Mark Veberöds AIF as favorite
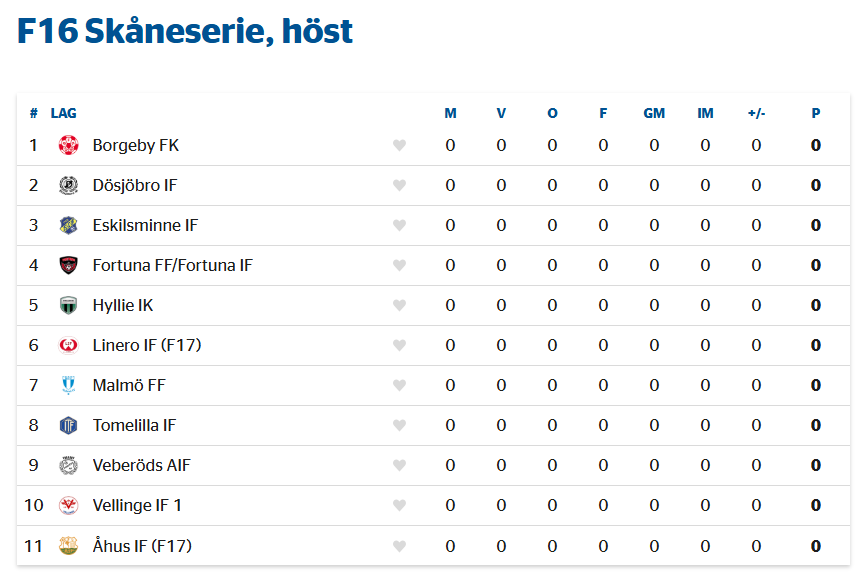The width and height of the screenshot is (867, 580). (x=399, y=466)
